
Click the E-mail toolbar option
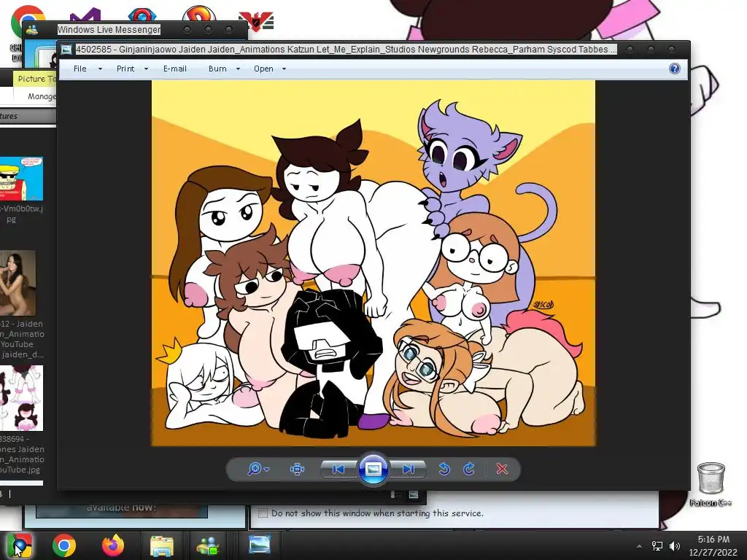[x=175, y=69]
